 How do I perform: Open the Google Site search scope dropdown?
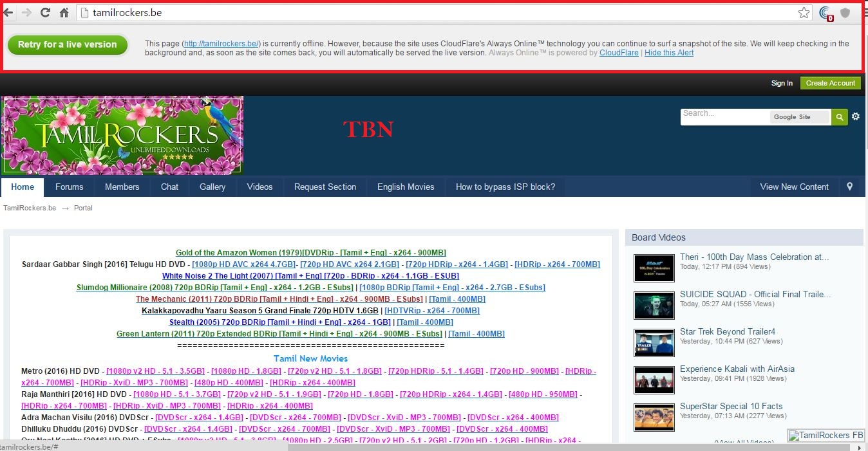799,117
